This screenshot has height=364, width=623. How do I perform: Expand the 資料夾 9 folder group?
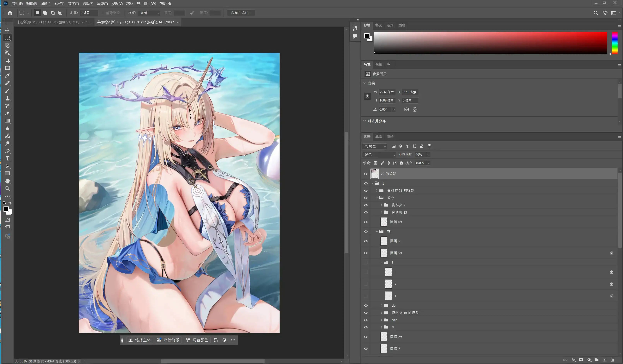(x=381, y=205)
